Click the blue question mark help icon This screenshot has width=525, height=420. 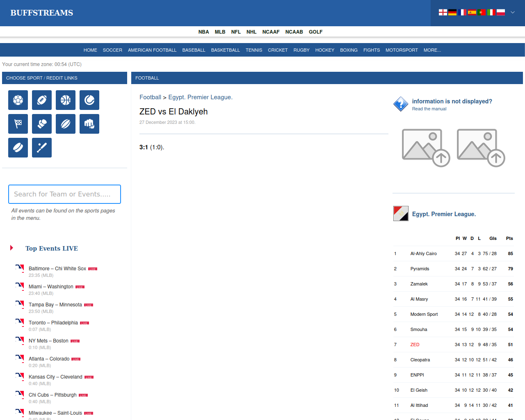point(400,104)
